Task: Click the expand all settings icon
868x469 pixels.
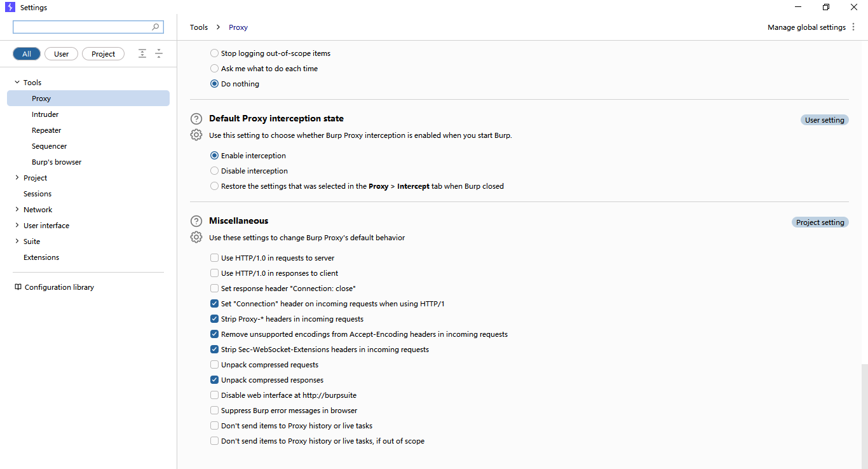Action: point(142,54)
